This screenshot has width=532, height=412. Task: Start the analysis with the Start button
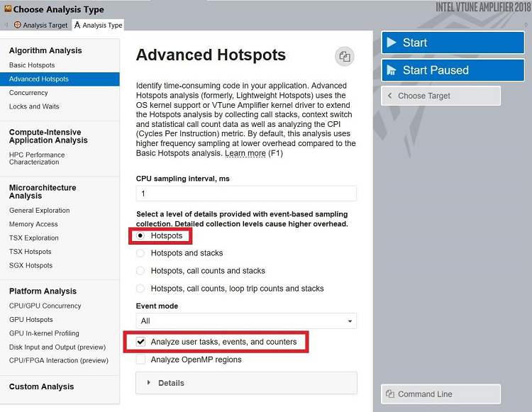(453, 43)
